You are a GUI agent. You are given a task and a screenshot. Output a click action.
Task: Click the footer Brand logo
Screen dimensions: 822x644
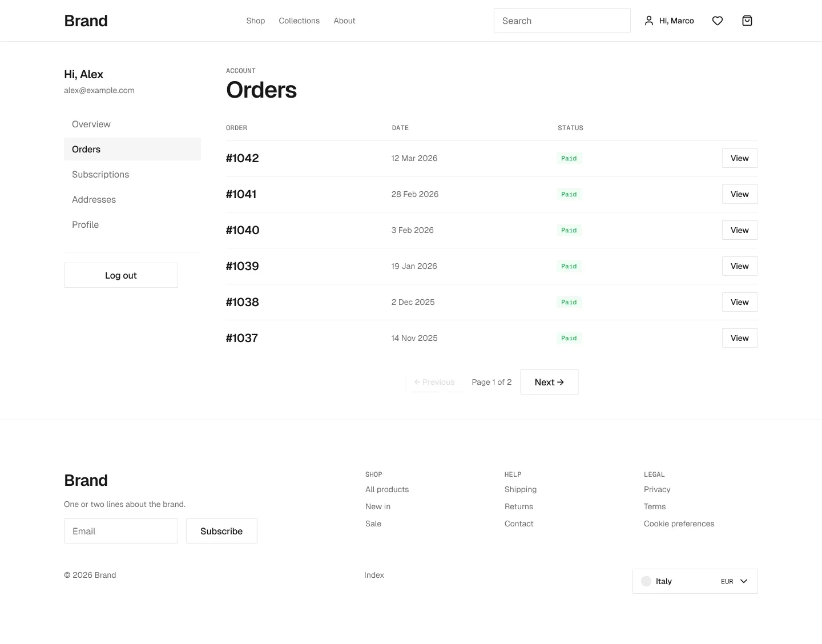click(x=86, y=480)
